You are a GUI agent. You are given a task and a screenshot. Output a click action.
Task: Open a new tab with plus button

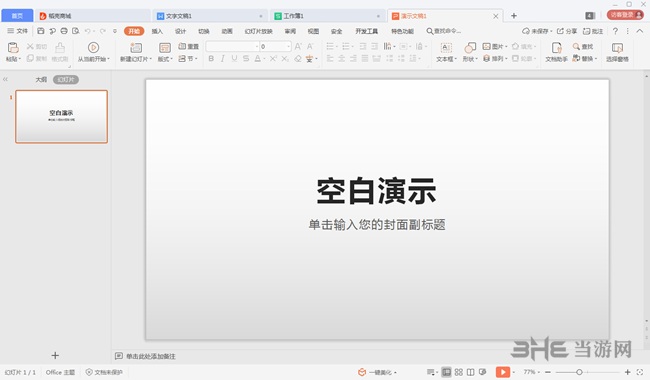(x=514, y=16)
